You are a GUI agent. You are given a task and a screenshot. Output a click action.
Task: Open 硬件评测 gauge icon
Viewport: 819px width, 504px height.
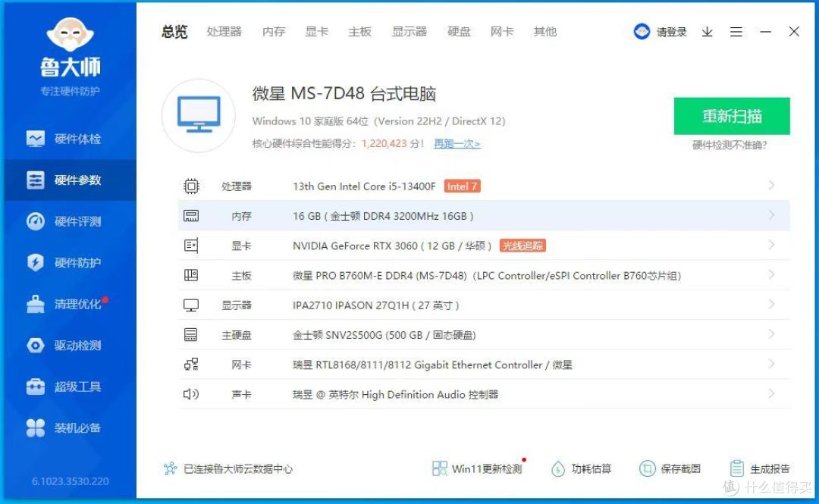tap(36, 221)
